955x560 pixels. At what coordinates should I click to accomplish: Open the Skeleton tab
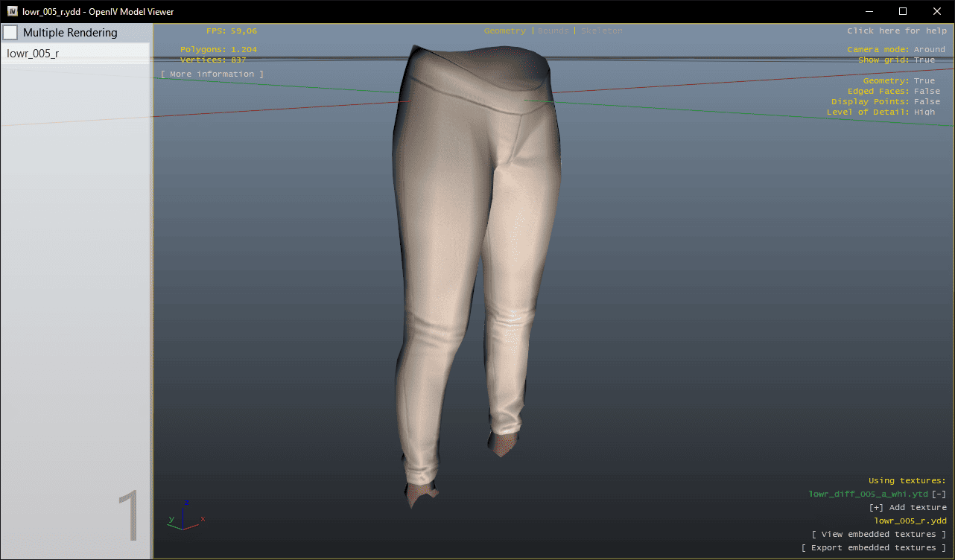(601, 31)
